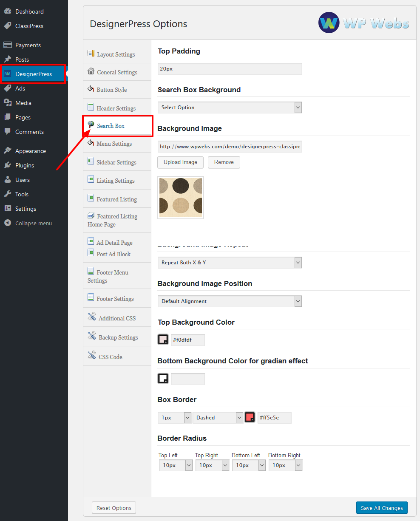Click the Dashboard gauge icon
This screenshot has width=420, height=521.
(x=8, y=11)
